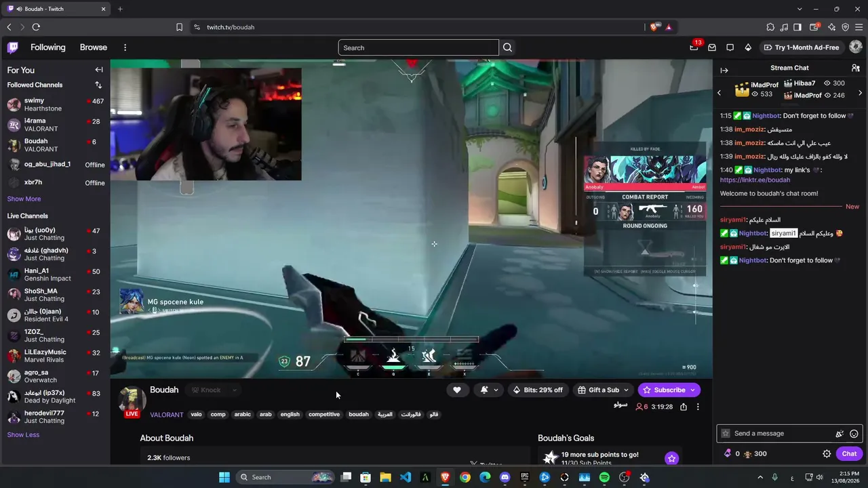Screen dimensions: 868x488
Task: Open swimy channel in Followed Channels
Action: 55,104
